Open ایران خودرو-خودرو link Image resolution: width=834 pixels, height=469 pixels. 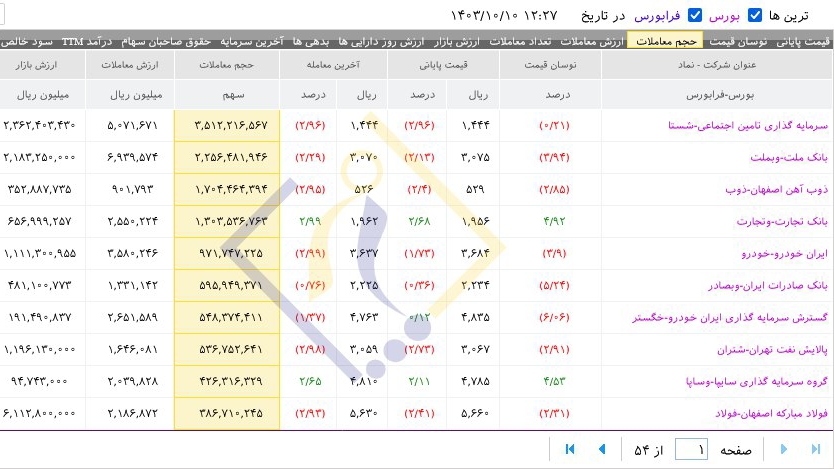[x=785, y=254]
